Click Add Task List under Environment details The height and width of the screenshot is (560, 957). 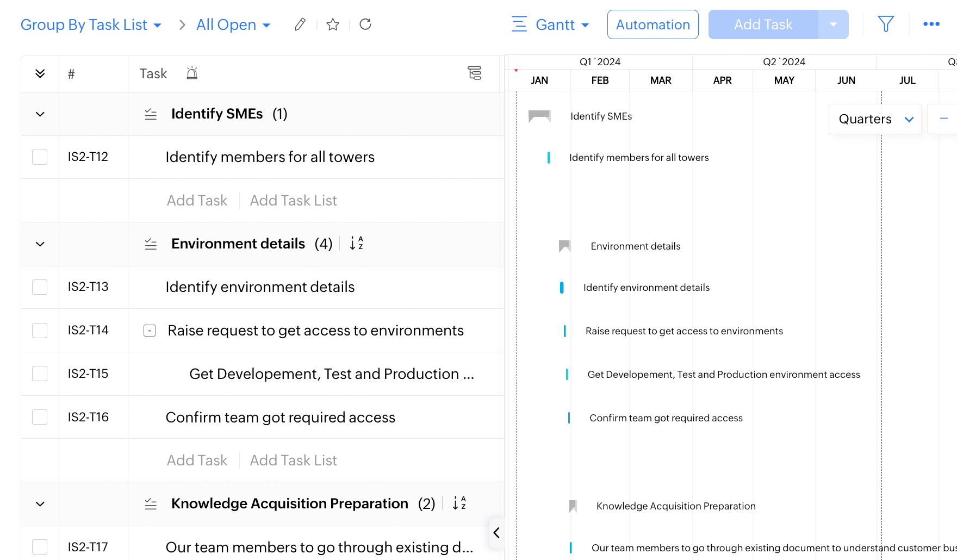pos(293,461)
